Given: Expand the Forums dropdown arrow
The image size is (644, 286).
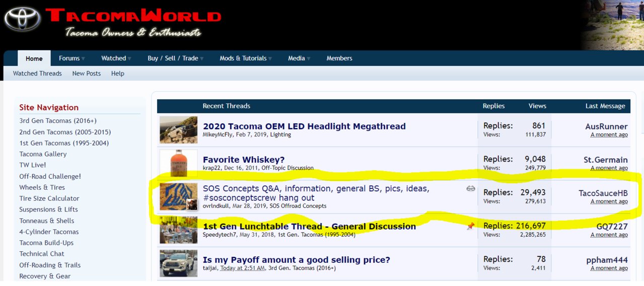Looking at the screenshot, I should [83, 59].
